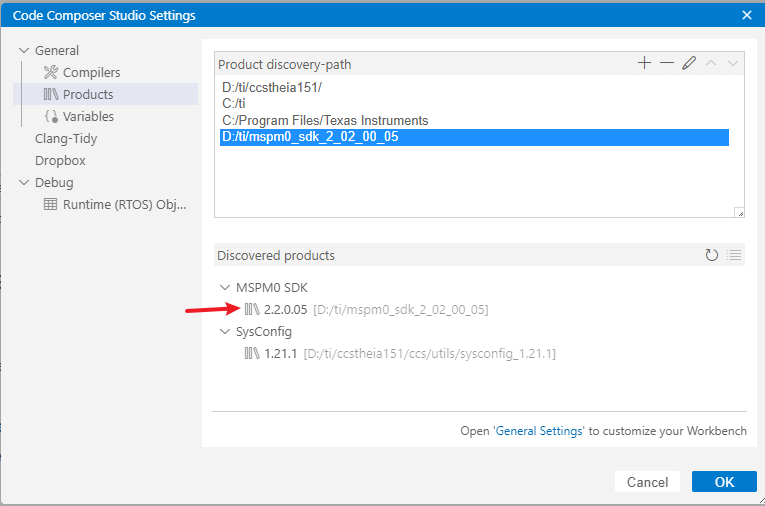Click the MSPM0 SDK 2.2.0.05 product icon

pyautogui.click(x=252, y=310)
